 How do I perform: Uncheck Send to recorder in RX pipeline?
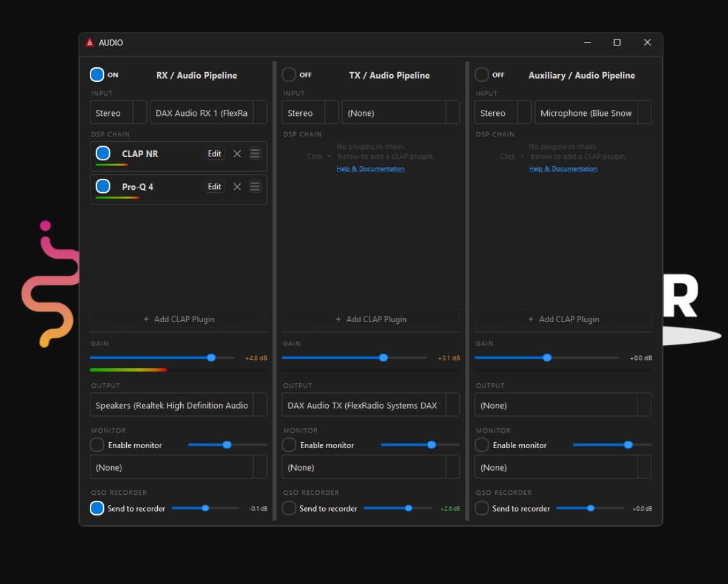[97, 508]
